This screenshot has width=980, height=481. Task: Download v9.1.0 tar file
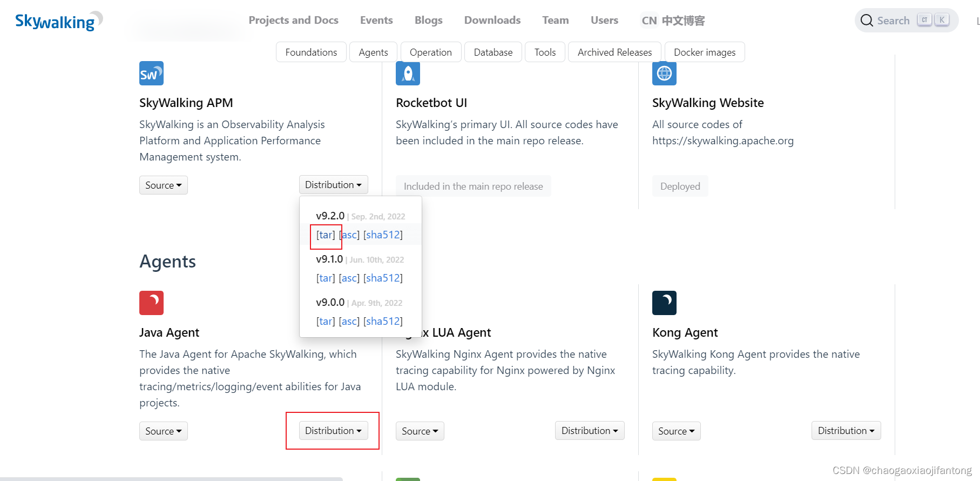(x=326, y=278)
